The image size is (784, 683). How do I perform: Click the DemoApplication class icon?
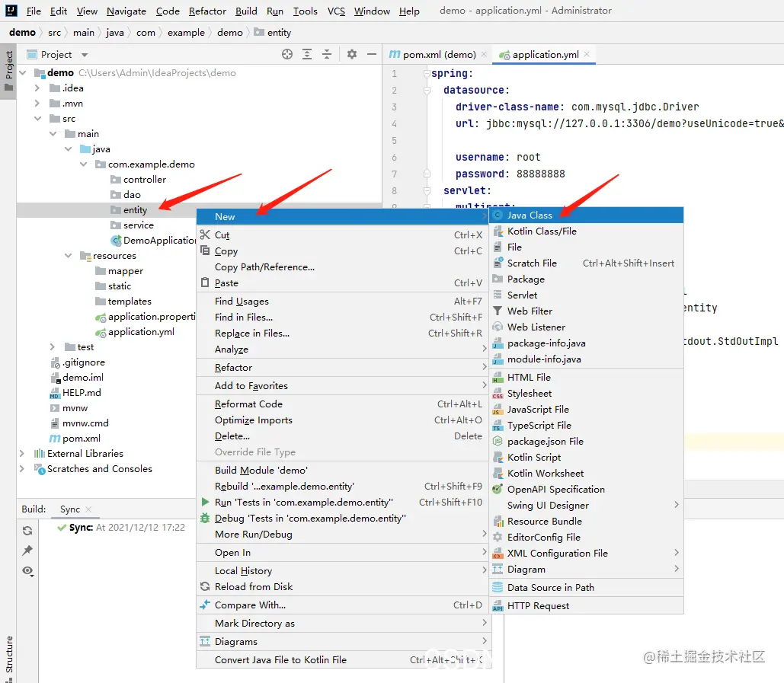pyautogui.click(x=116, y=241)
